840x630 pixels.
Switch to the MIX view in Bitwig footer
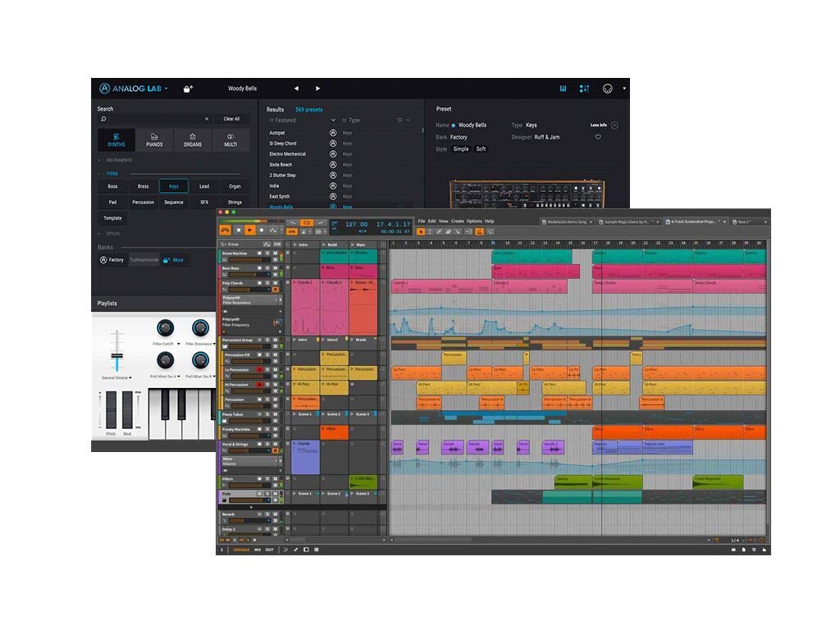[257, 550]
